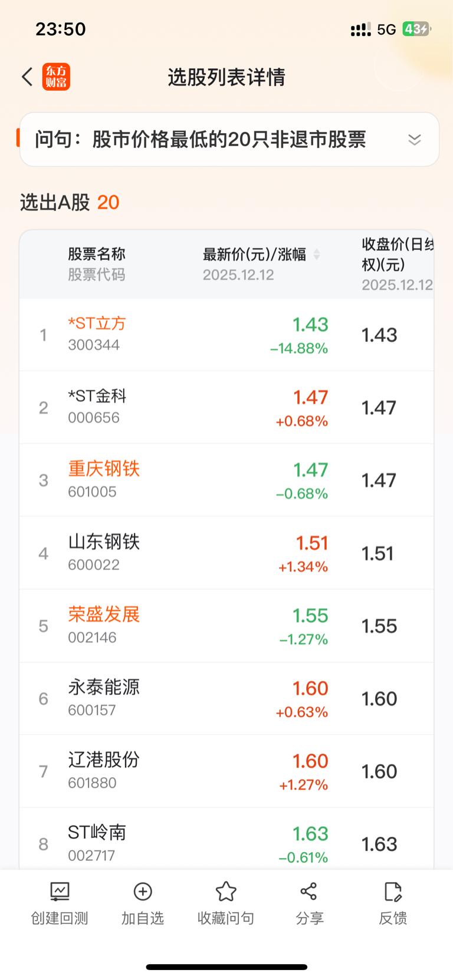Tap the 东方财富 logo icon
The width and height of the screenshot is (453, 980).
tap(56, 77)
